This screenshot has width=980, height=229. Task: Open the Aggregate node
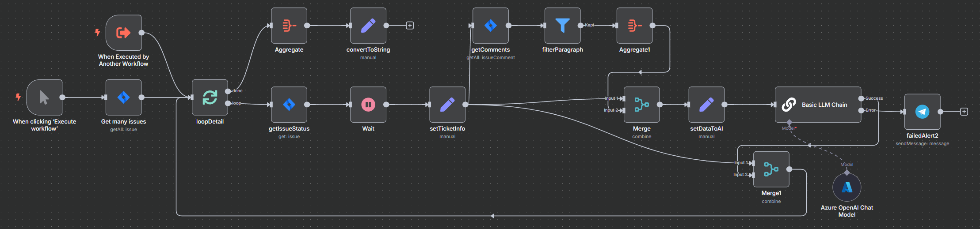(x=289, y=26)
